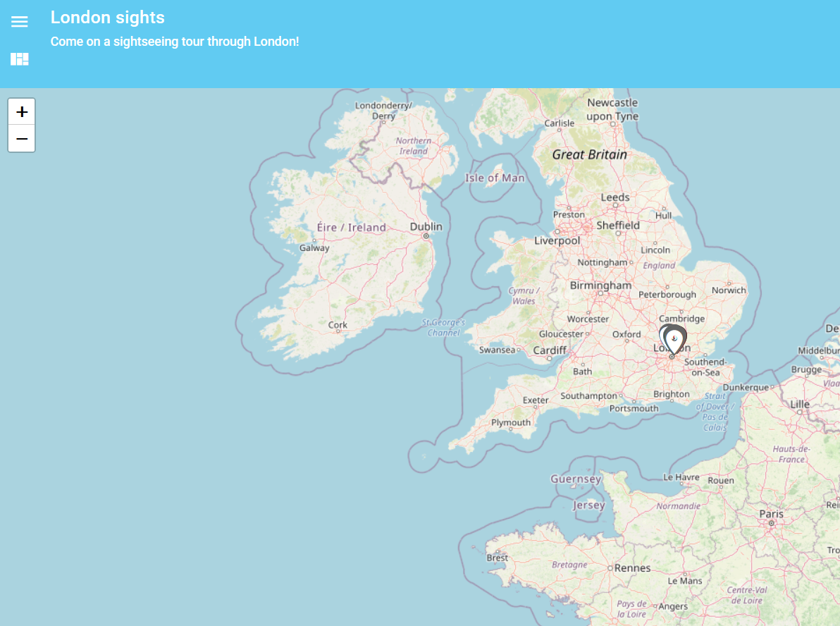
Task: Select the London map pin marker
Action: [x=674, y=340]
